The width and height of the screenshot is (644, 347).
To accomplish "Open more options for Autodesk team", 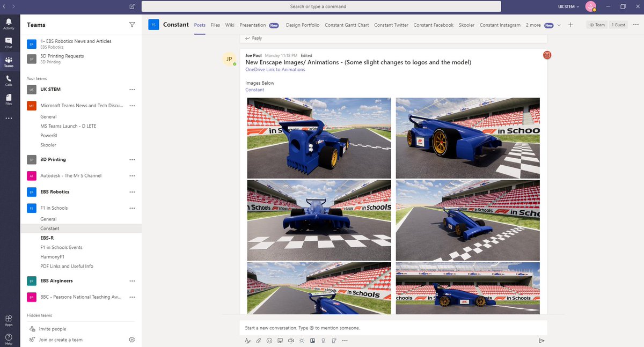I will [132, 176].
